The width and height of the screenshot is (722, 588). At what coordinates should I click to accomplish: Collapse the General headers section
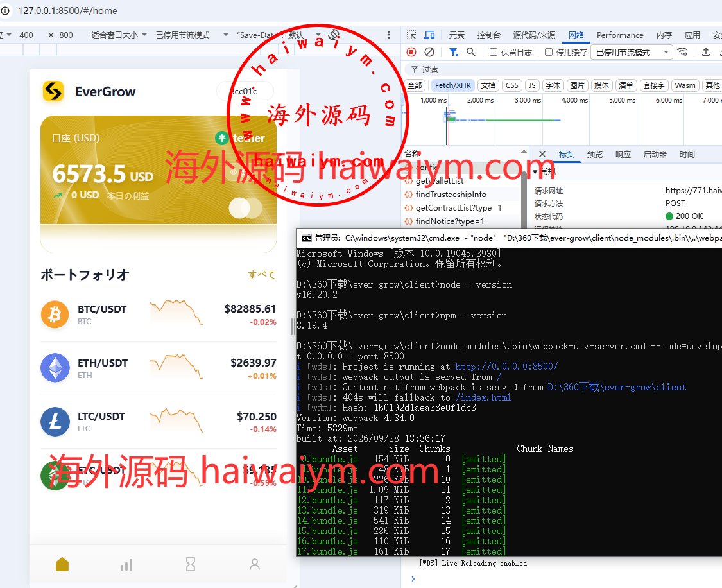[535, 172]
